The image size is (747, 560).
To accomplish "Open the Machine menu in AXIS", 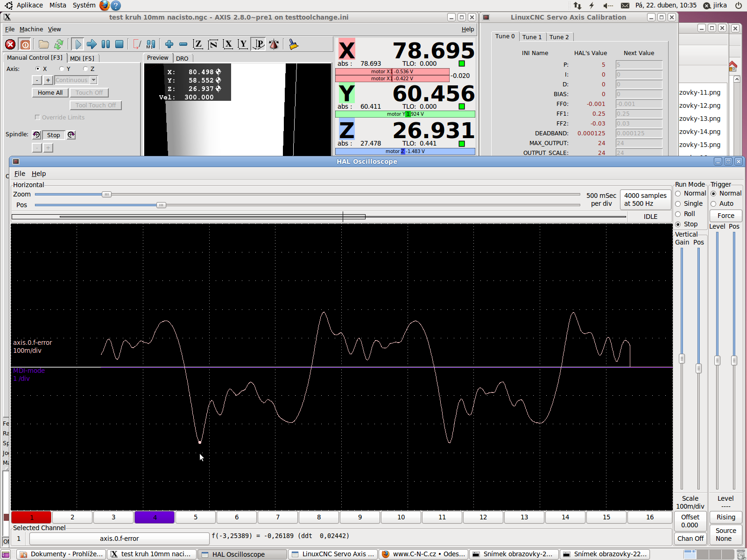I will [x=31, y=29].
